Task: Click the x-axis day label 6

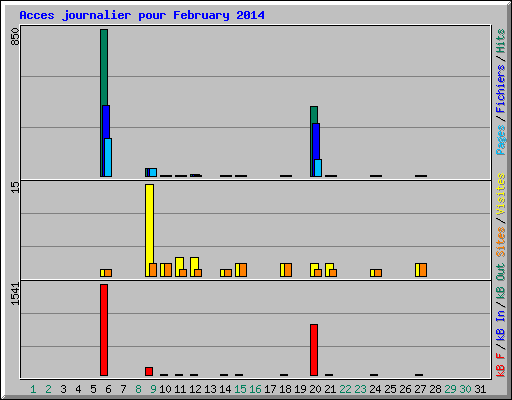Action: [108, 389]
